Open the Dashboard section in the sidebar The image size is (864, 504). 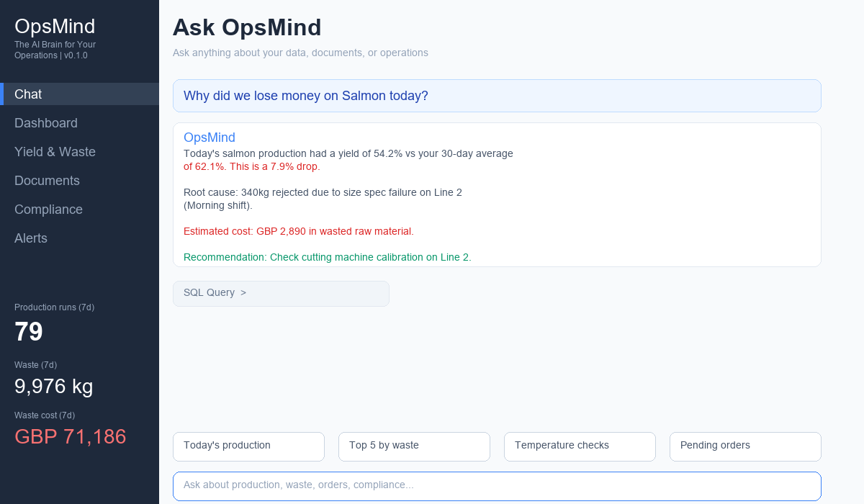pos(45,123)
